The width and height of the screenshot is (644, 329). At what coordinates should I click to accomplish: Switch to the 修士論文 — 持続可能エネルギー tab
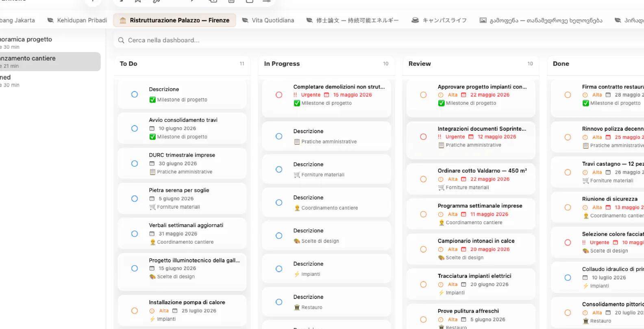(x=352, y=20)
